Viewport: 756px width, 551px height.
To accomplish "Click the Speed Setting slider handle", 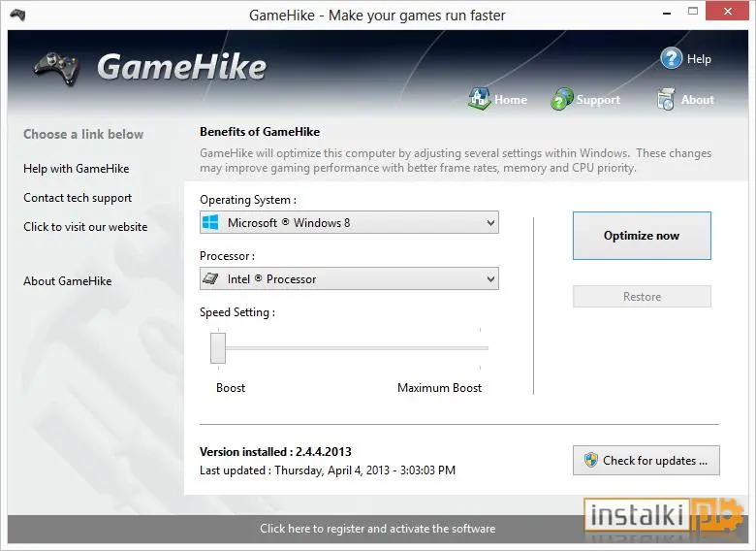I will coord(218,348).
